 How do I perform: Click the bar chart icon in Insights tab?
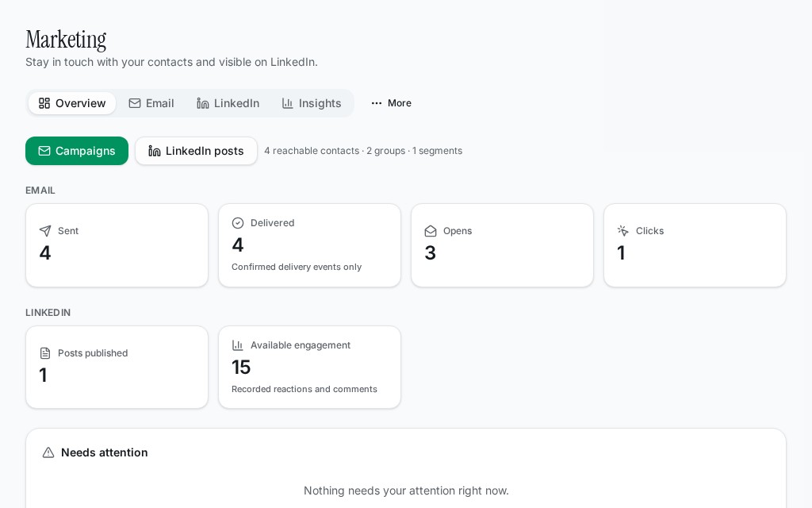[287, 103]
